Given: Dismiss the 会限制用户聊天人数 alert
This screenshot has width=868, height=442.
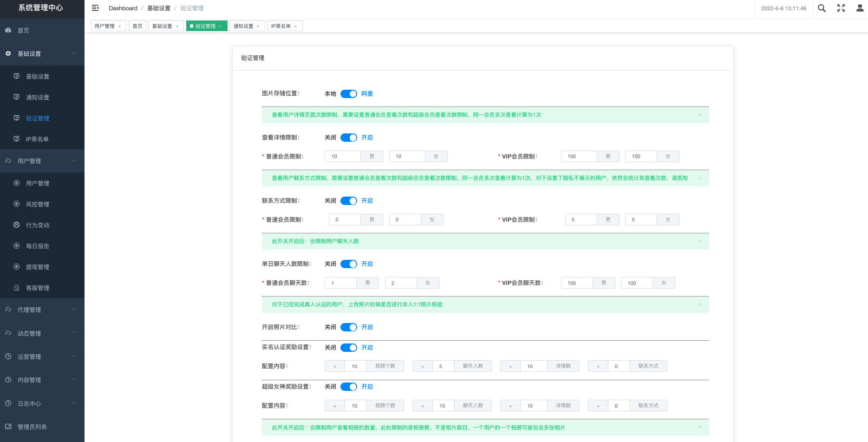Looking at the screenshot, I should pos(700,241).
